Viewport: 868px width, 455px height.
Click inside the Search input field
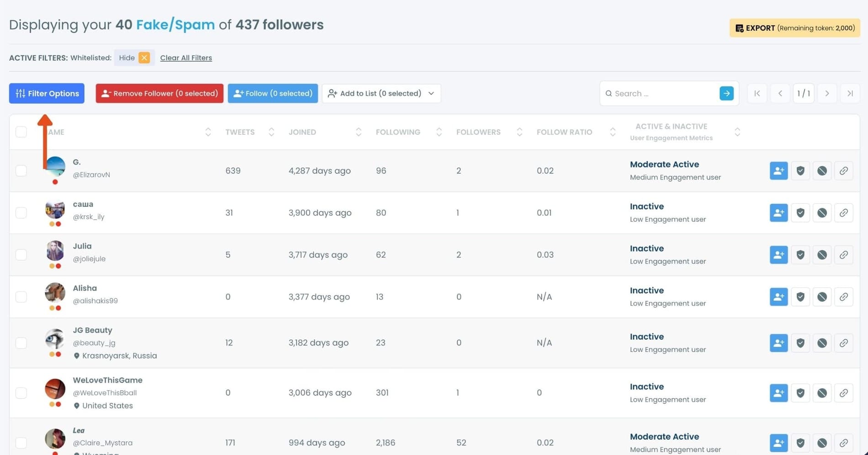click(x=658, y=93)
